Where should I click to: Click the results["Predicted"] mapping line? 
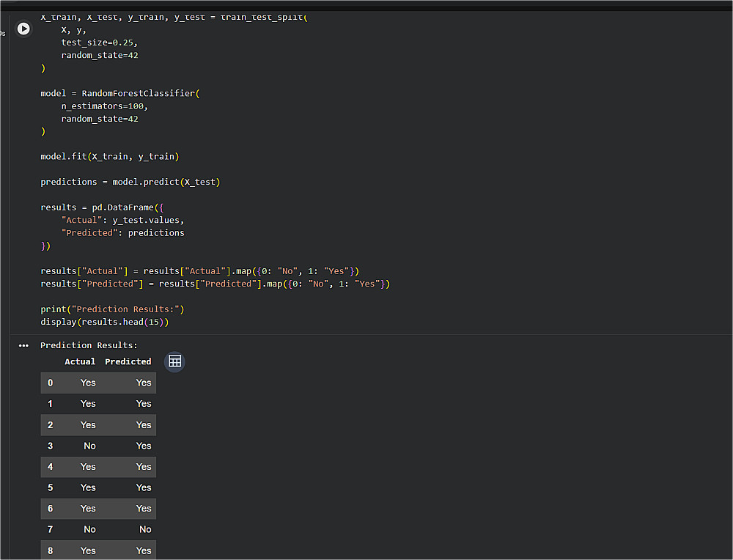[215, 284]
